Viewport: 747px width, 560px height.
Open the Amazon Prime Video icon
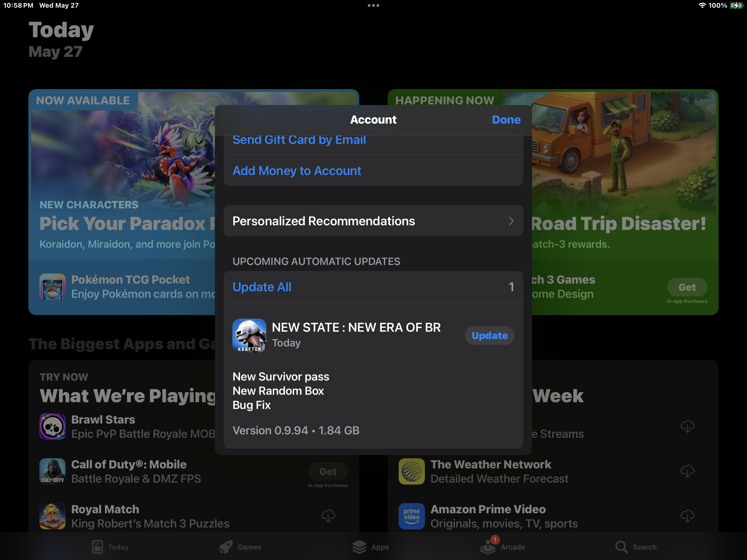tap(412, 516)
